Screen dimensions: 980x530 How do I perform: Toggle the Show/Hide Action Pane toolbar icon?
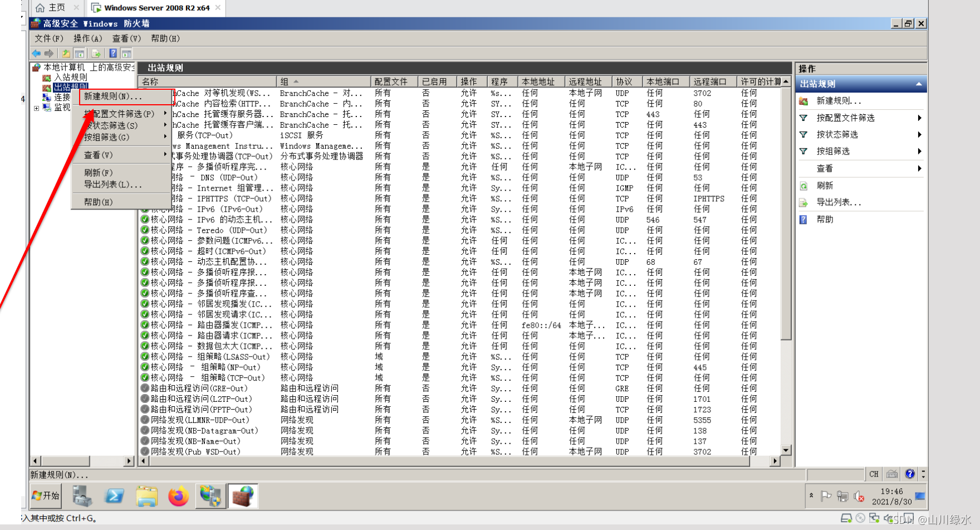[x=127, y=54]
